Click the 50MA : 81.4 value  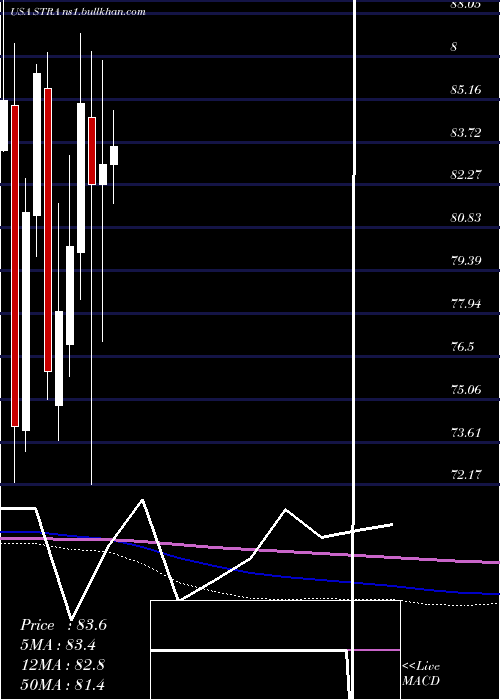point(63,684)
